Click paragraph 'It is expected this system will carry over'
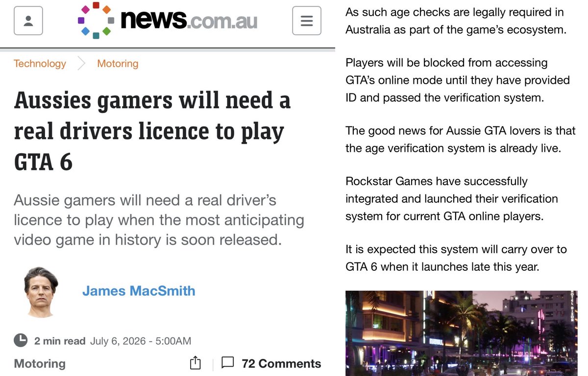This screenshot has height=376, width=588. pos(456,258)
